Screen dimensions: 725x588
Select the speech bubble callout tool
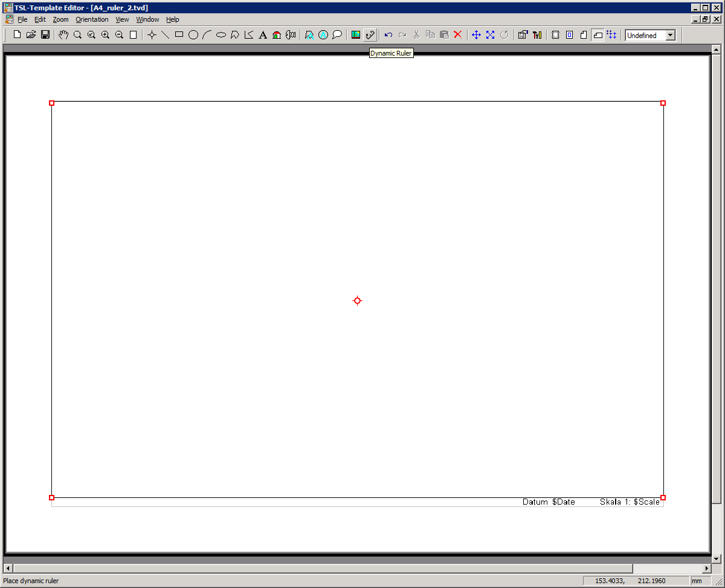point(337,35)
